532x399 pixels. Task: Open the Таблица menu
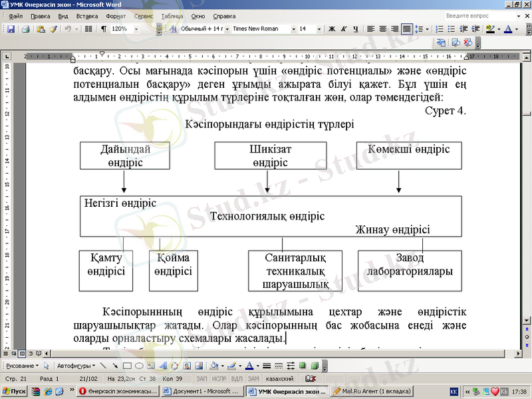[x=172, y=15]
